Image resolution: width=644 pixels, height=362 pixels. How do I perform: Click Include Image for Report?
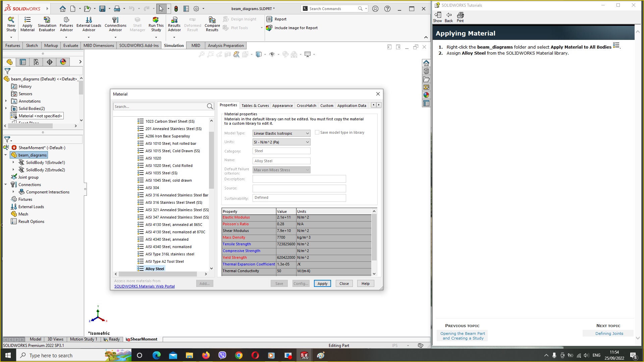pos(292,28)
